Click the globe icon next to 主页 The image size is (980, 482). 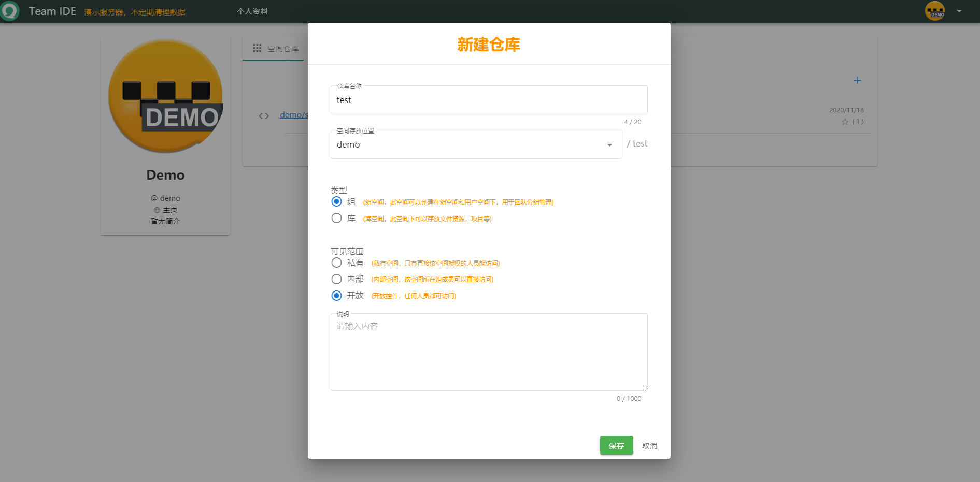[x=157, y=210]
